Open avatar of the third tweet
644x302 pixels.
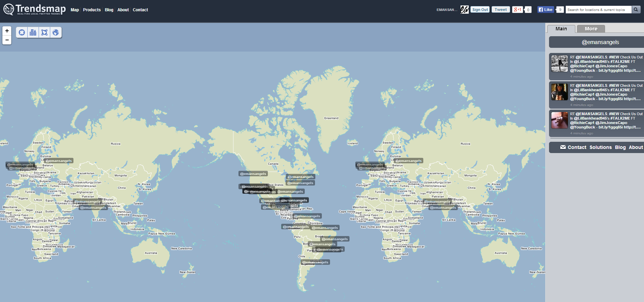coord(560,120)
